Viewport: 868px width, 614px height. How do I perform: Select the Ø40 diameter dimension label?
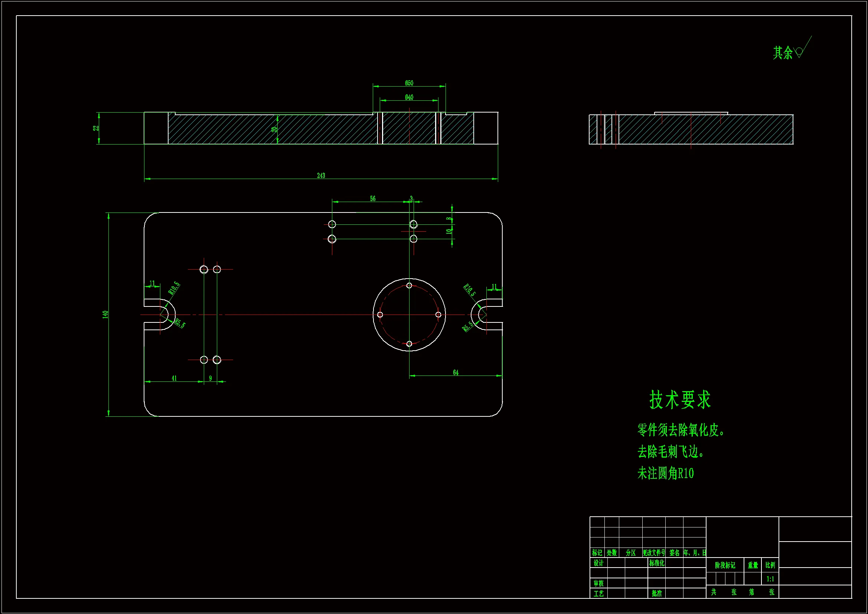[x=409, y=97]
